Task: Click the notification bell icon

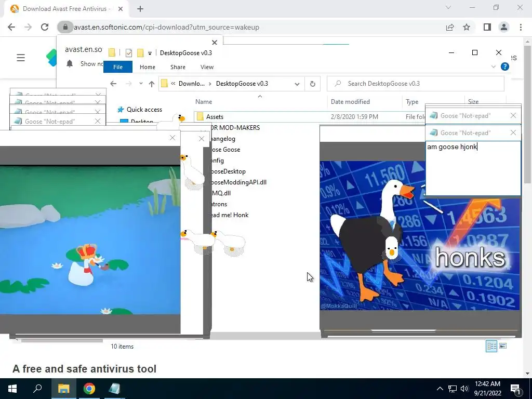Action: pyautogui.click(x=70, y=63)
